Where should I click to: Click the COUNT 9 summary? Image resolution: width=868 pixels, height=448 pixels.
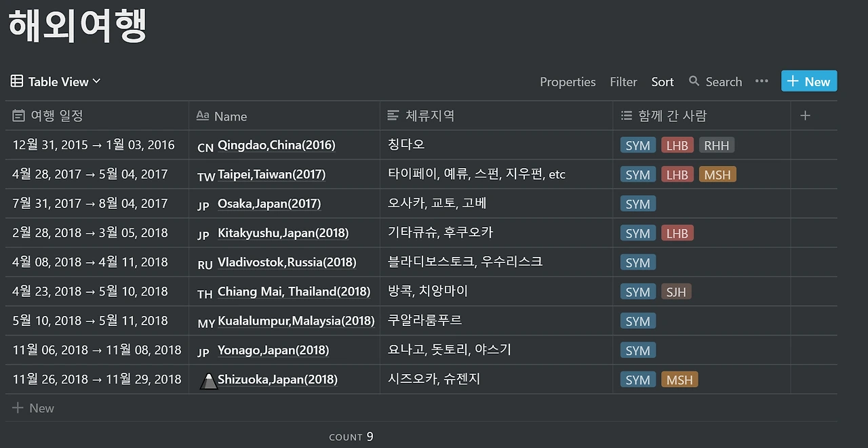click(351, 436)
